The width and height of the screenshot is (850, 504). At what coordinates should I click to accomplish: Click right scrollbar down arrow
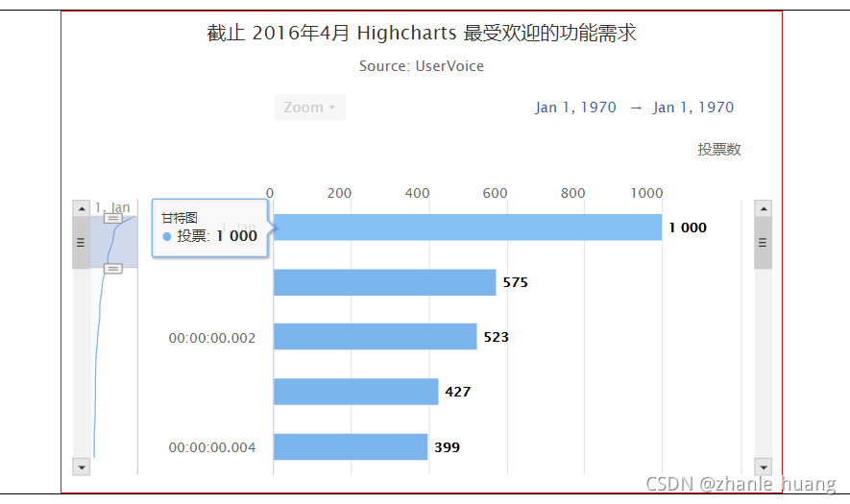pos(764,467)
